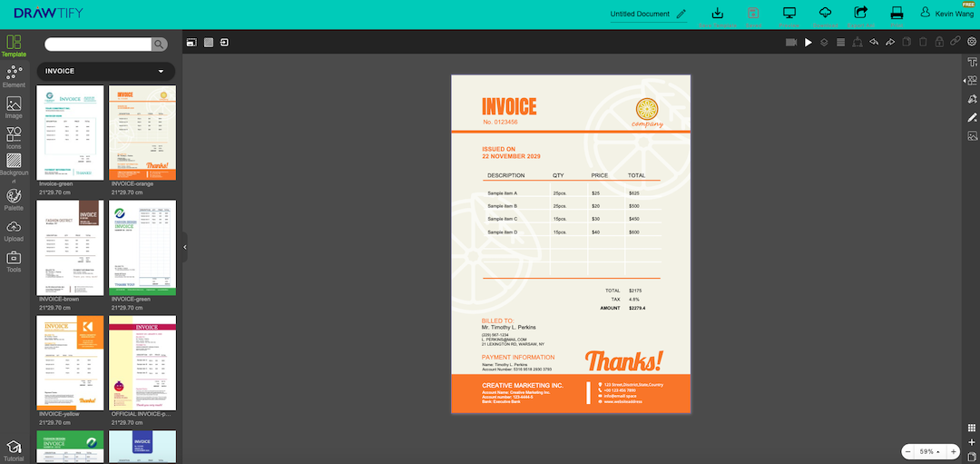The height and width of the screenshot is (464, 980).
Task: Zoom out with the minus button
Action: point(907,451)
